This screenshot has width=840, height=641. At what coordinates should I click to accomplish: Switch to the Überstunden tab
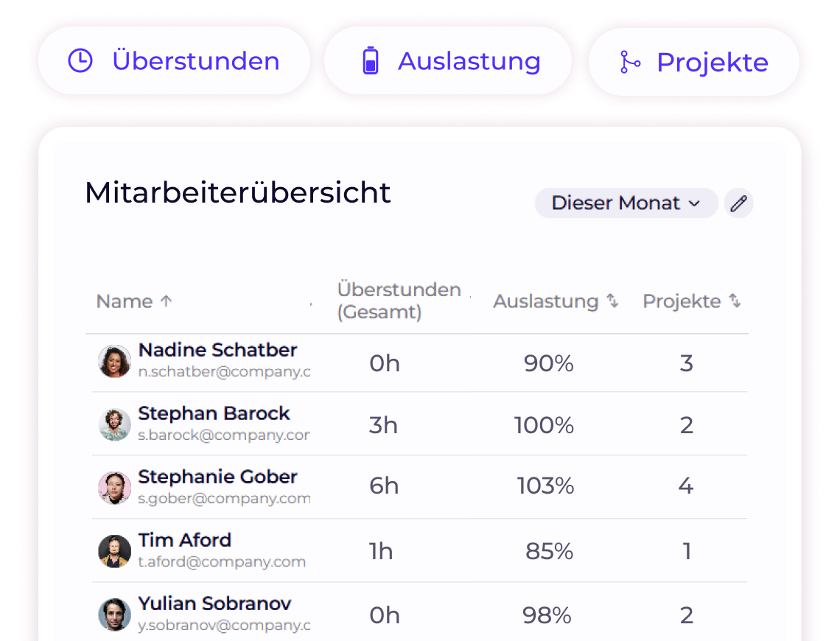click(174, 60)
